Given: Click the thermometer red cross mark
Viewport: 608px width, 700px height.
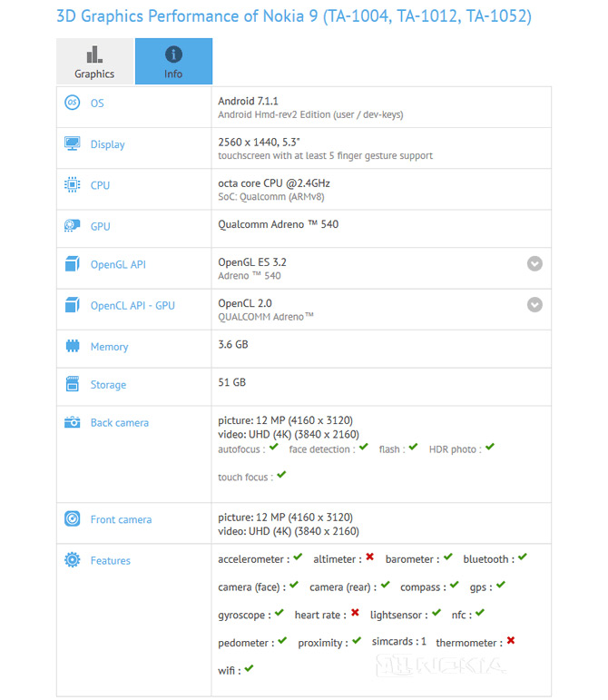Looking at the screenshot, I should point(511,640).
